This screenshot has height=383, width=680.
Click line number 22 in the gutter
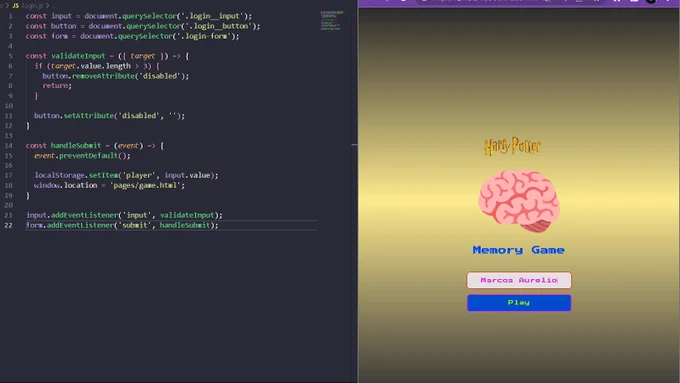[x=8, y=225]
